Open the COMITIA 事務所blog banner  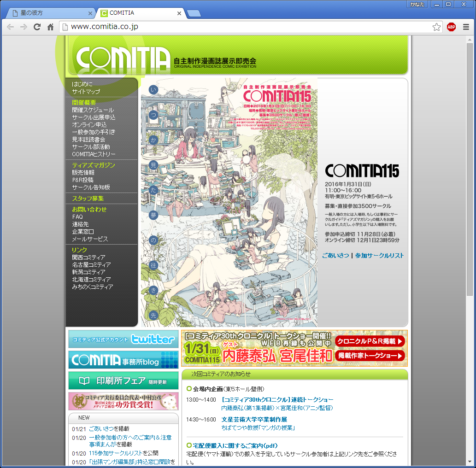123,360
